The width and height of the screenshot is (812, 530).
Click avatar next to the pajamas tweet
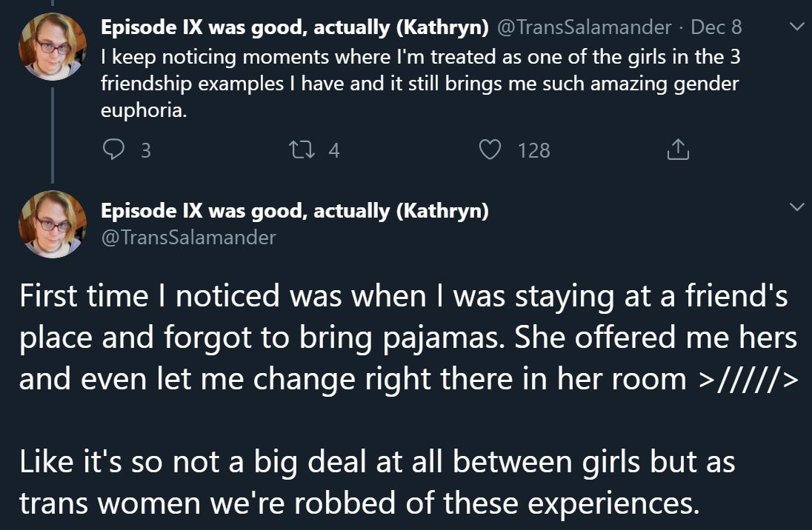[x=52, y=224]
